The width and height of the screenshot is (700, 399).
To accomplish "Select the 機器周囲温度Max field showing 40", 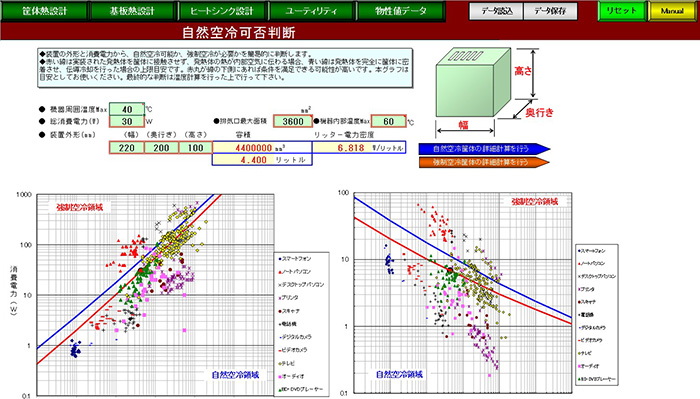I will pos(127,109).
